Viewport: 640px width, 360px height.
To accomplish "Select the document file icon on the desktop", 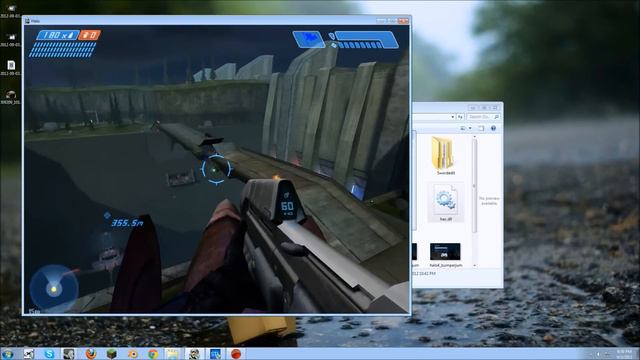I will (11, 65).
